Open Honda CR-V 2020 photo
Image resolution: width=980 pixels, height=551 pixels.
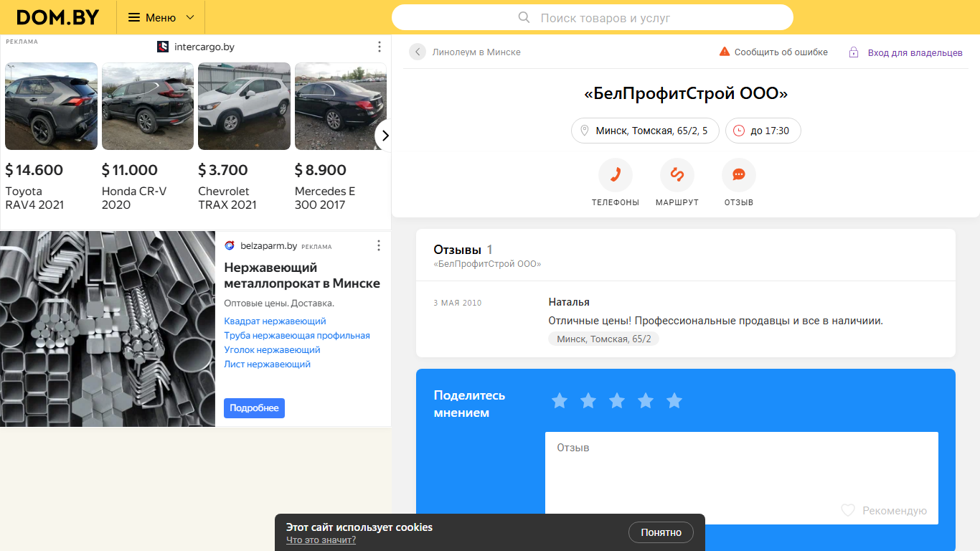(148, 106)
